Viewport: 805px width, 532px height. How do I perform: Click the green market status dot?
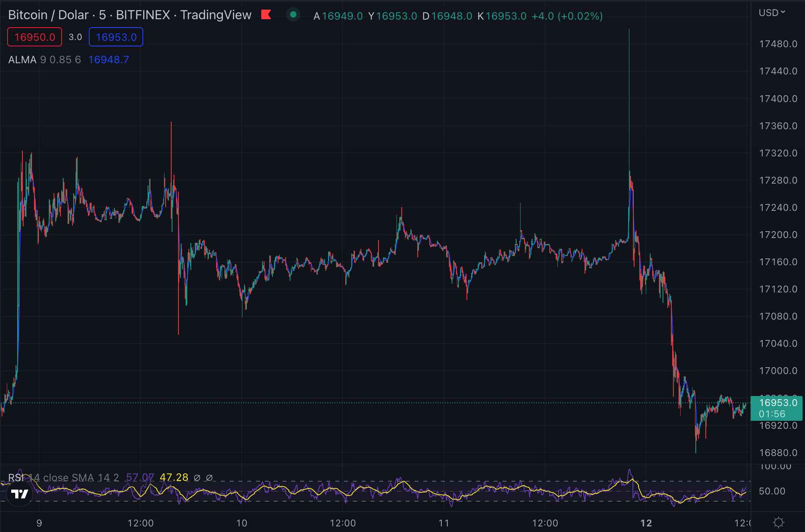(x=293, y=15)
